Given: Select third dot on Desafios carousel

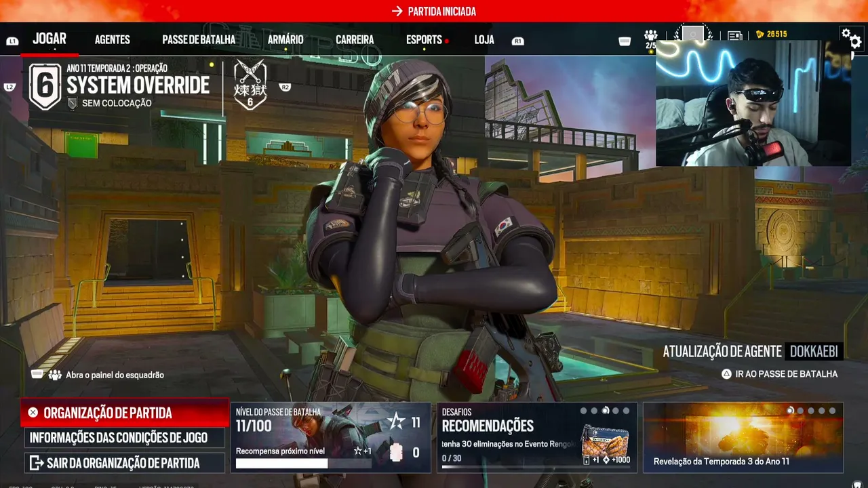Looking at the screenshot, I should click(x=606, y=411).
